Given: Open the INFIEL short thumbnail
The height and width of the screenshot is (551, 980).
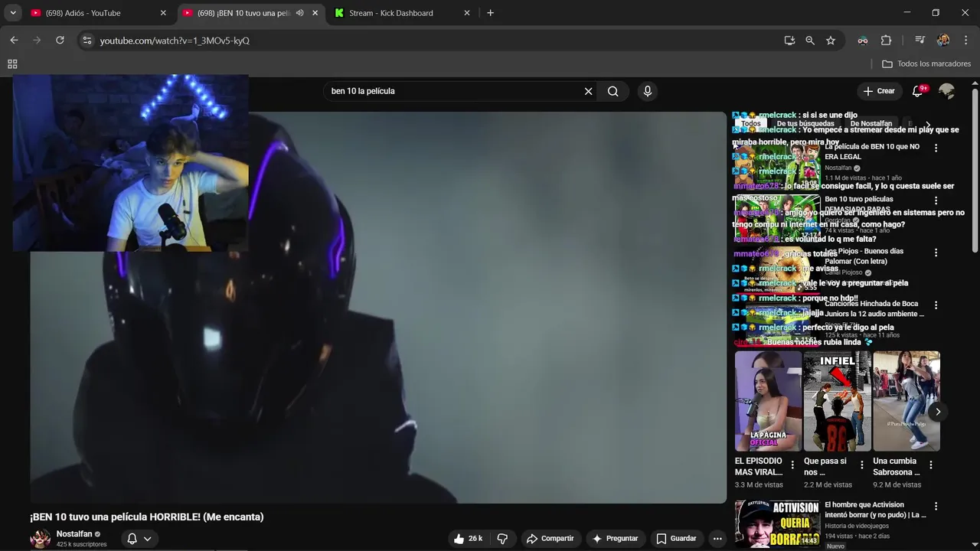Looking at the screenshot, I should [837, 401].
